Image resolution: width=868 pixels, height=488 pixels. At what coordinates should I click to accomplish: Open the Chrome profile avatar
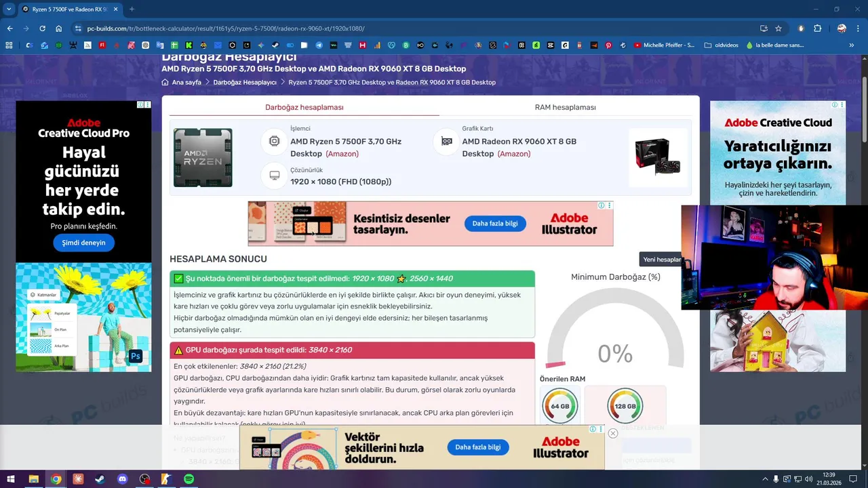point(842,28)
